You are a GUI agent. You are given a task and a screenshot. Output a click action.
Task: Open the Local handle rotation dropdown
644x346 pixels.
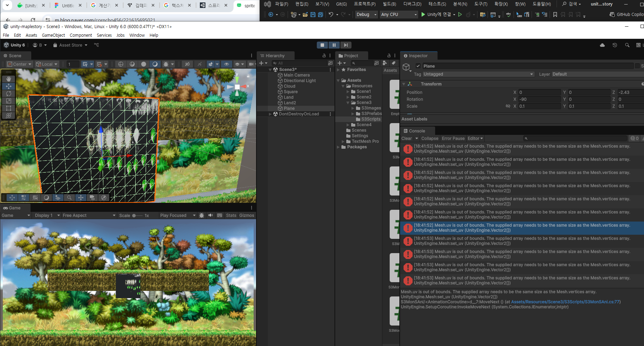point(47,64)
